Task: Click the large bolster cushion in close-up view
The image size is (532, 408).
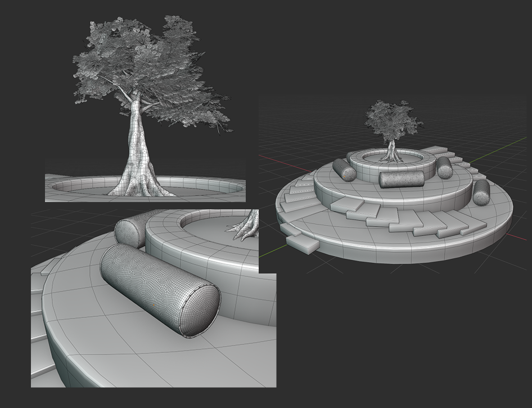Action: point(160,290)
